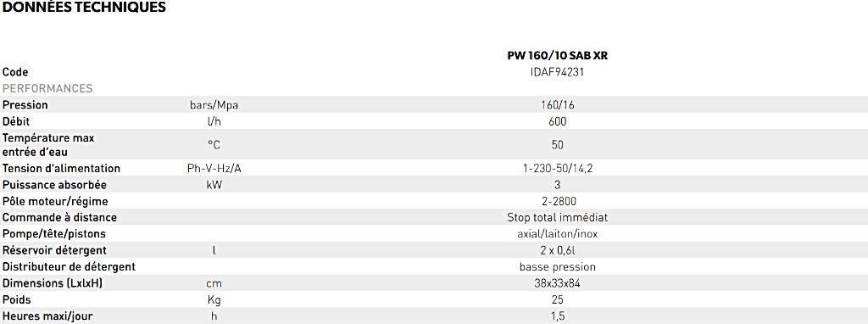This screenshot has width=868, height=324.
Task: Select the axial/laiton/inox pump value
Action: (x=558, y=234)
